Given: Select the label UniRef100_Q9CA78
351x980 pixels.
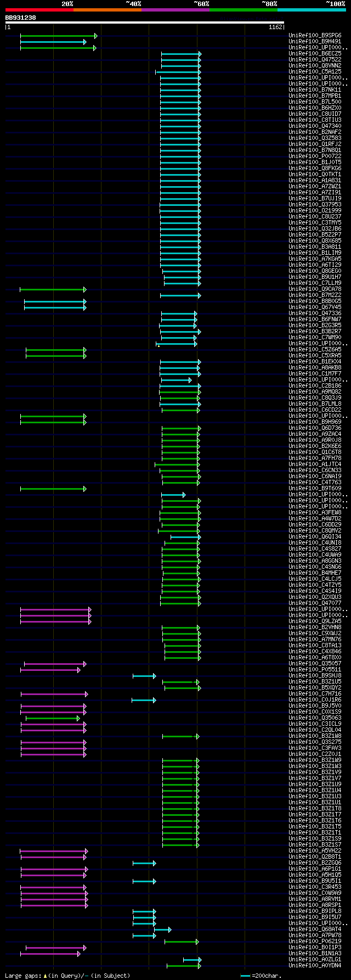Looking at the screenshot, I should point(315,289).
